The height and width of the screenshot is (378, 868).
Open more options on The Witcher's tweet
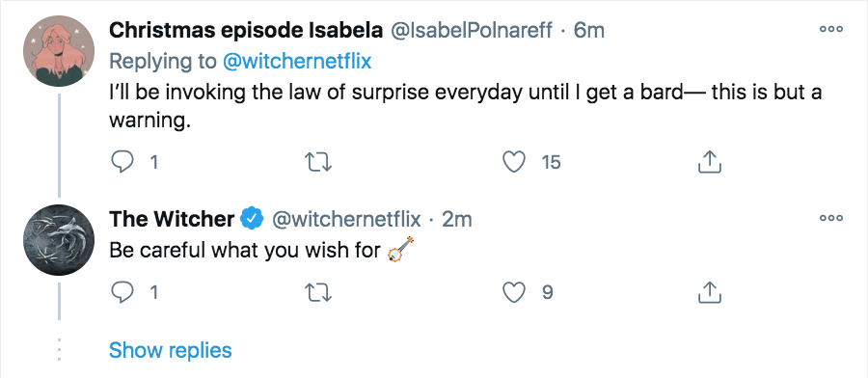(831, 219)
